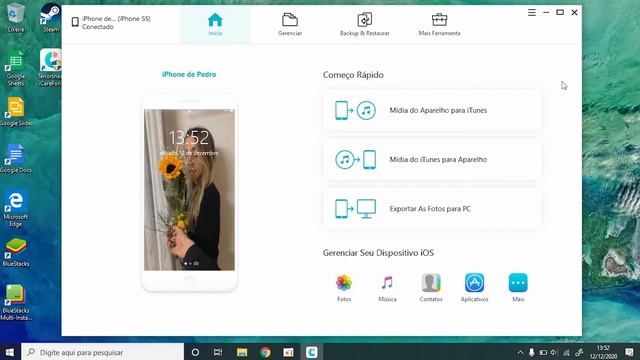Choose Mídia do iTunes para Aparelho
The width and height of the screenshot is (640, 360).
(433, 160)
